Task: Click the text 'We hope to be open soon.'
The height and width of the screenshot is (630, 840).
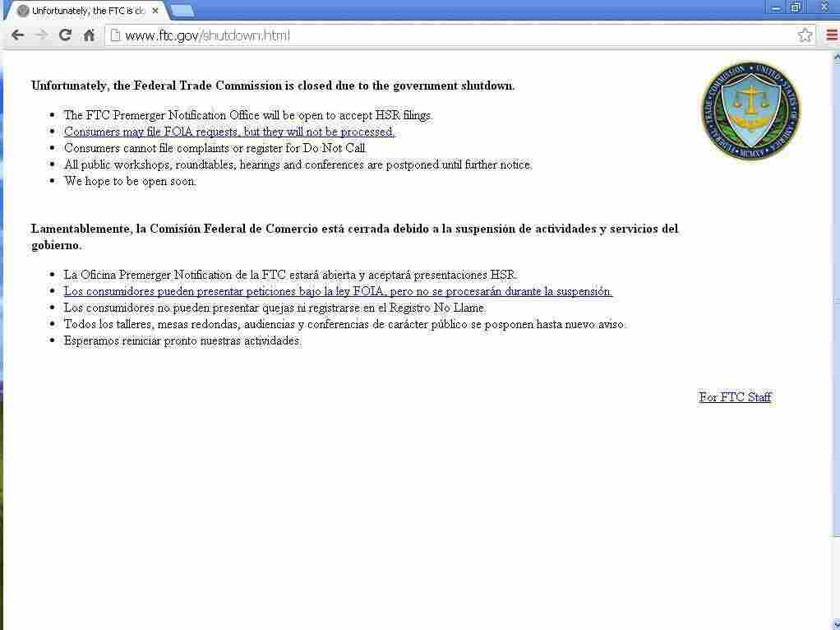Action: click(130, 181)
